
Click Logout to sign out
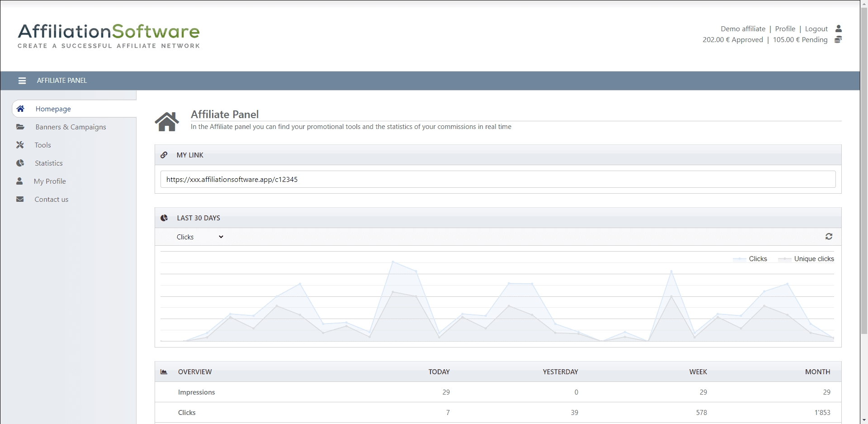click(x=816, y=29)
